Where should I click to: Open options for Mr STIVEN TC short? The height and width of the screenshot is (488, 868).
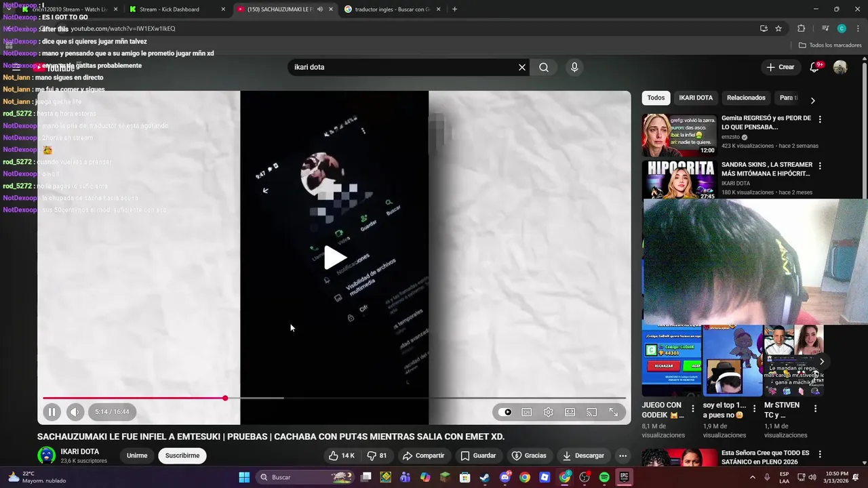click(815, 409)
